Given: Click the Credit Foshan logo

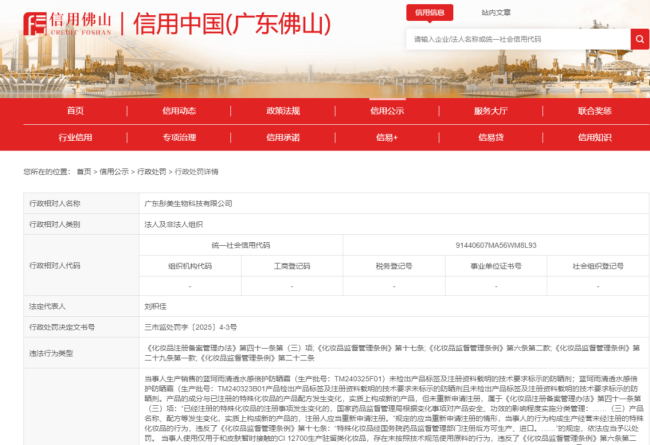Looking at the screenshot, I should [x=63, y=23].
